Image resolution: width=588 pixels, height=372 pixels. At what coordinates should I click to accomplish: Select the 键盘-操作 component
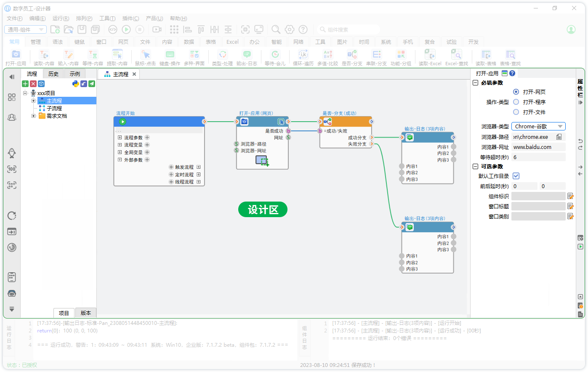coord(170,57)
